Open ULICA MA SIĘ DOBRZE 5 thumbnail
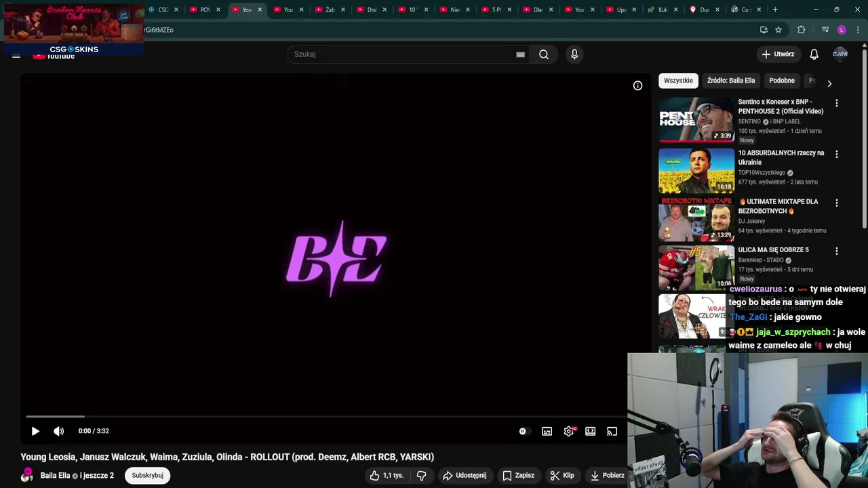This screenshot has height=488, width=868. click(x=696, y=267)
